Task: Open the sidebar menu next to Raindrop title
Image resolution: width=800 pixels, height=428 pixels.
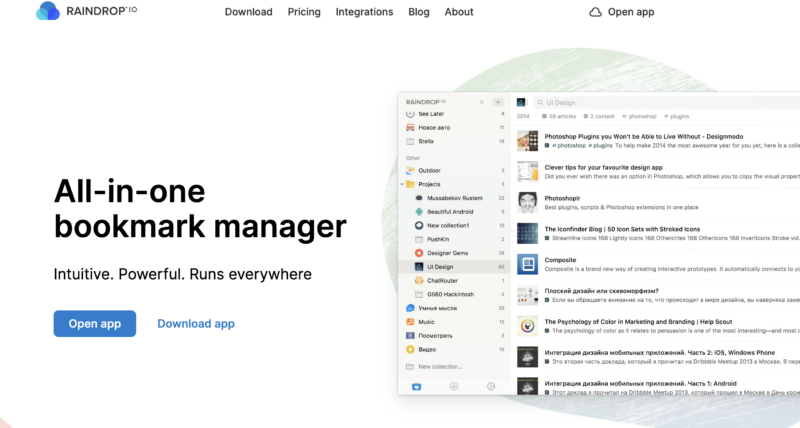Action: 482,102
